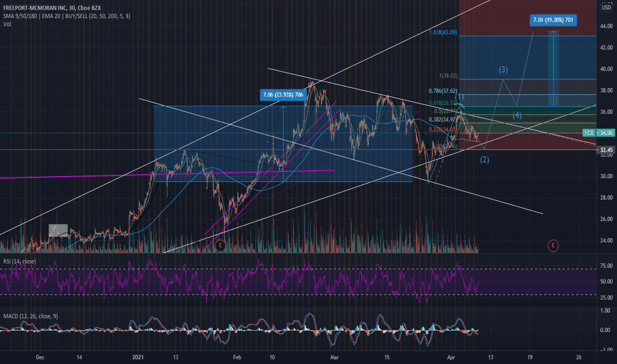Image resolution: width=617 pixels, height=364 pixels.
Task: Click the Dec label on the time axis
Action: pyautogui.click(x=40, y=357)
